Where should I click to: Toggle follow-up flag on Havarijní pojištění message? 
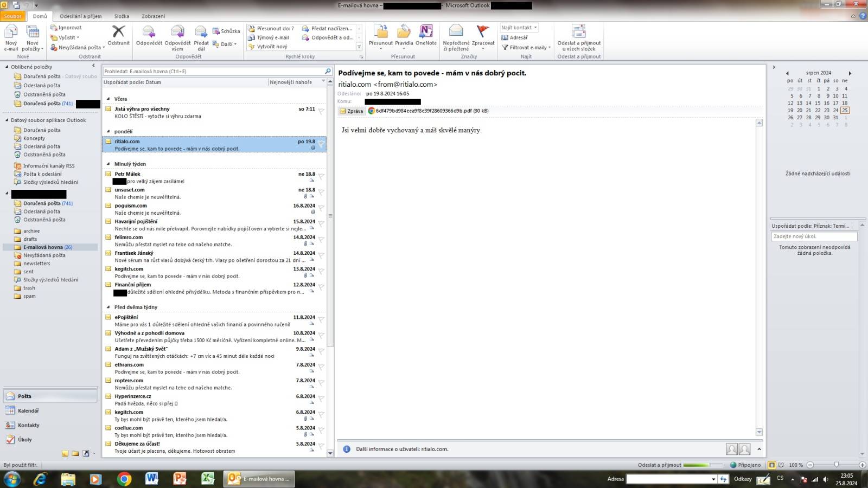321,224
